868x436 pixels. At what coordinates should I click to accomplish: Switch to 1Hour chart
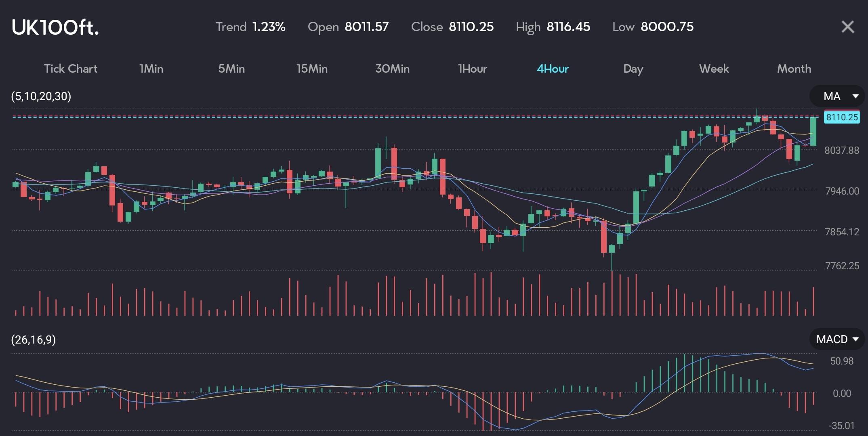click(x=473, y=69)
